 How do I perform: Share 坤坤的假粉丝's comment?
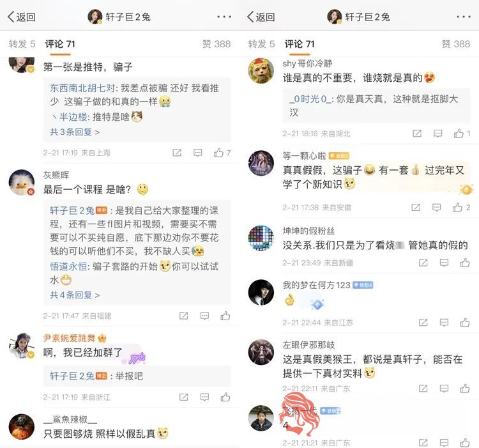[423, 263]
